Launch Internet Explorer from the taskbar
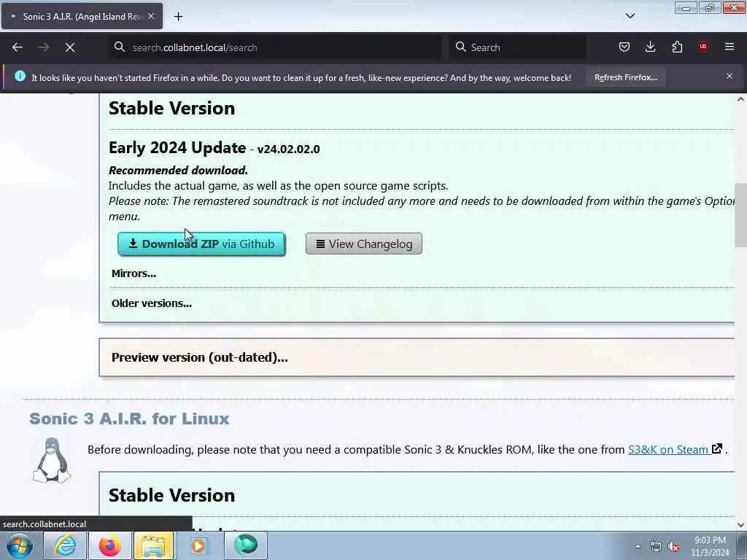This screenshot has width=747, height=560. (x=65, y=545)
